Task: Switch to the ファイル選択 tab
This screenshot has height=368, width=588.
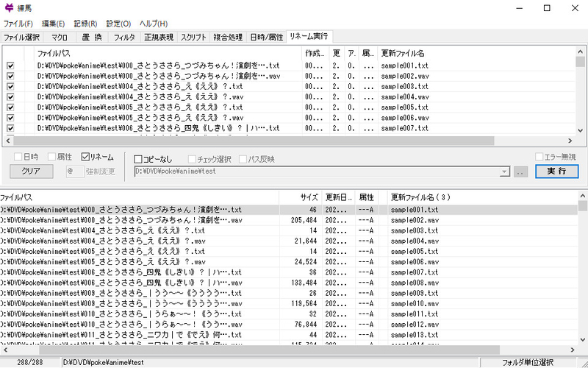Action: [22, 38]
